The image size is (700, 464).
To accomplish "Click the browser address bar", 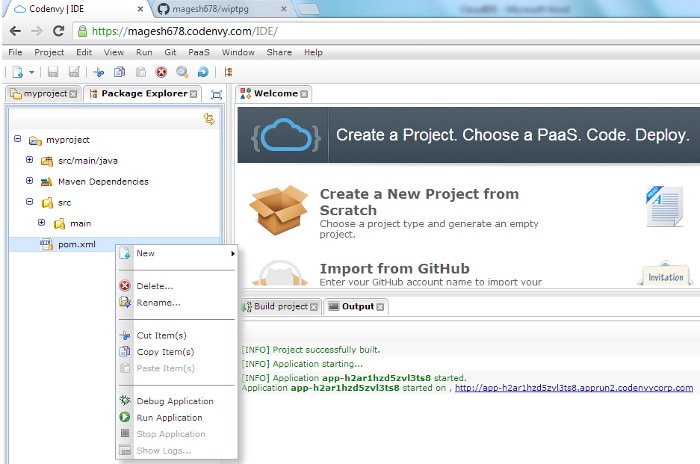I will tap(386, 31).
